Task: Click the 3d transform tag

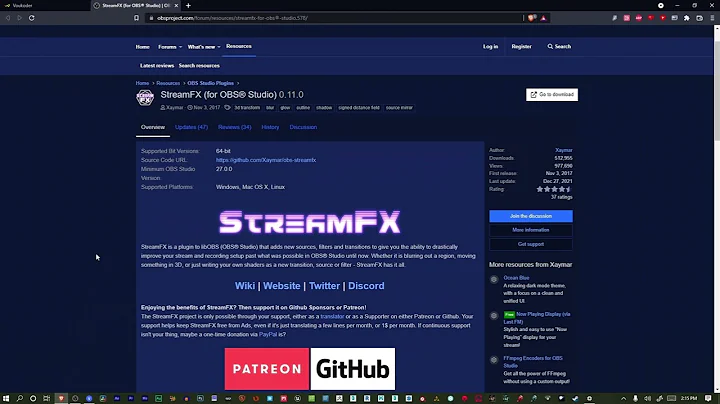Action: (247, 107)
